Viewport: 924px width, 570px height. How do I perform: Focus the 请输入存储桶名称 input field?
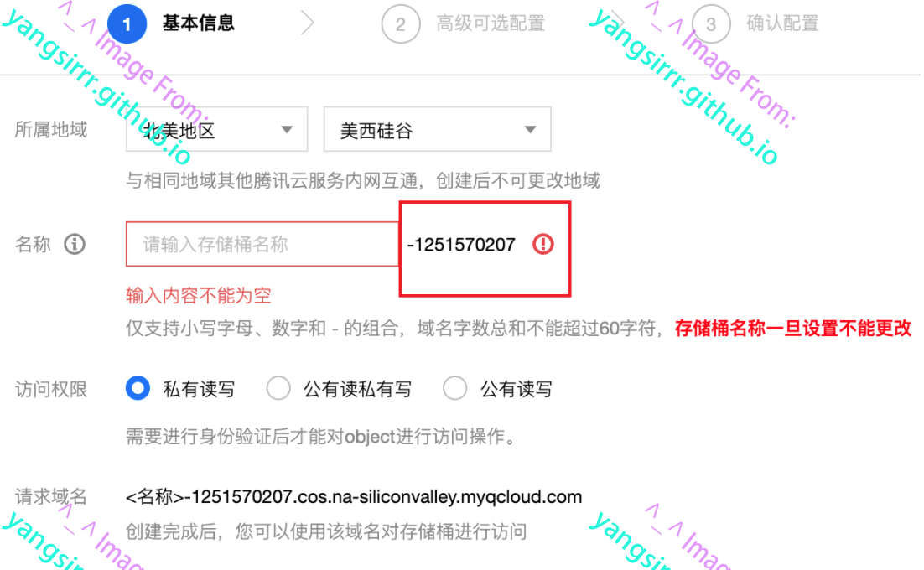coord(262,244)
